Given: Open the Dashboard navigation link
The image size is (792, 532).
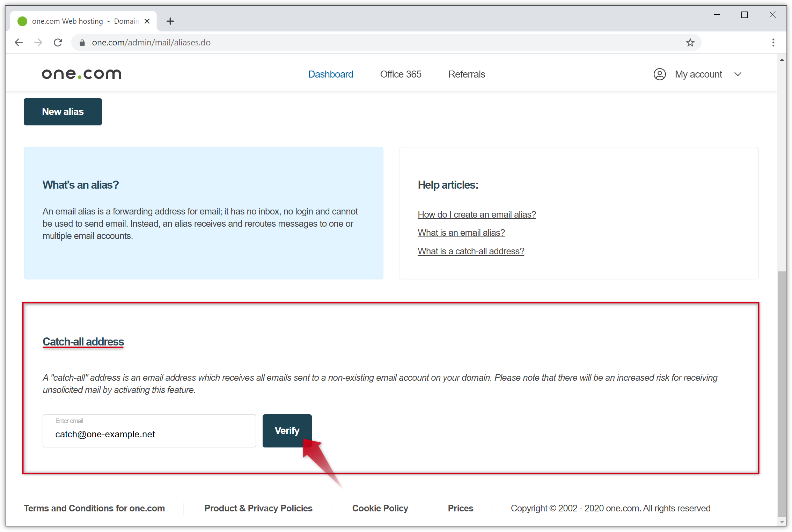Looking at the screenshot, I should [x=330, y=74].
